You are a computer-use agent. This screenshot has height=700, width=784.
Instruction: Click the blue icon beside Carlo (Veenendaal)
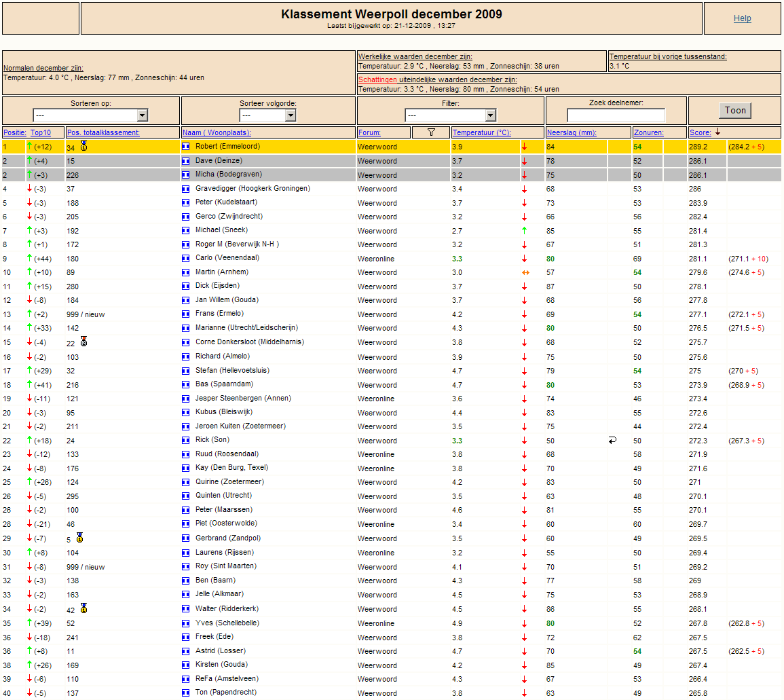pos(185,259)
